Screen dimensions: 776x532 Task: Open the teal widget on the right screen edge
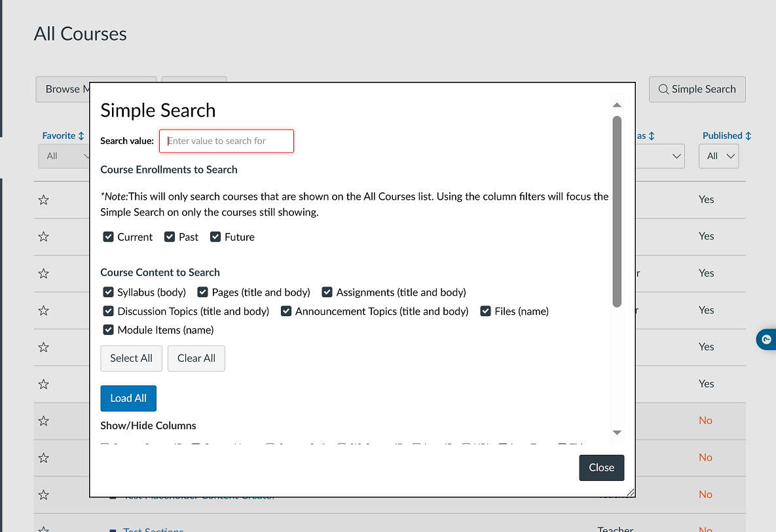(766, 340)
